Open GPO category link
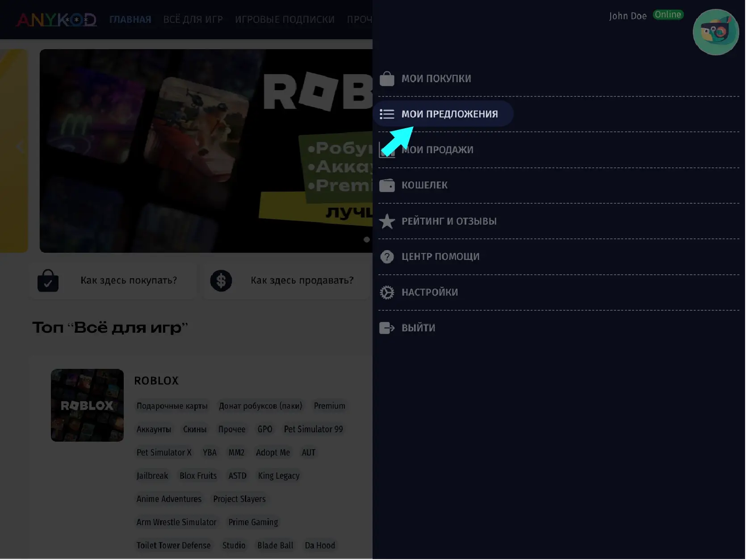This screenshot has width=746, height=560. (x=265, y=429)
